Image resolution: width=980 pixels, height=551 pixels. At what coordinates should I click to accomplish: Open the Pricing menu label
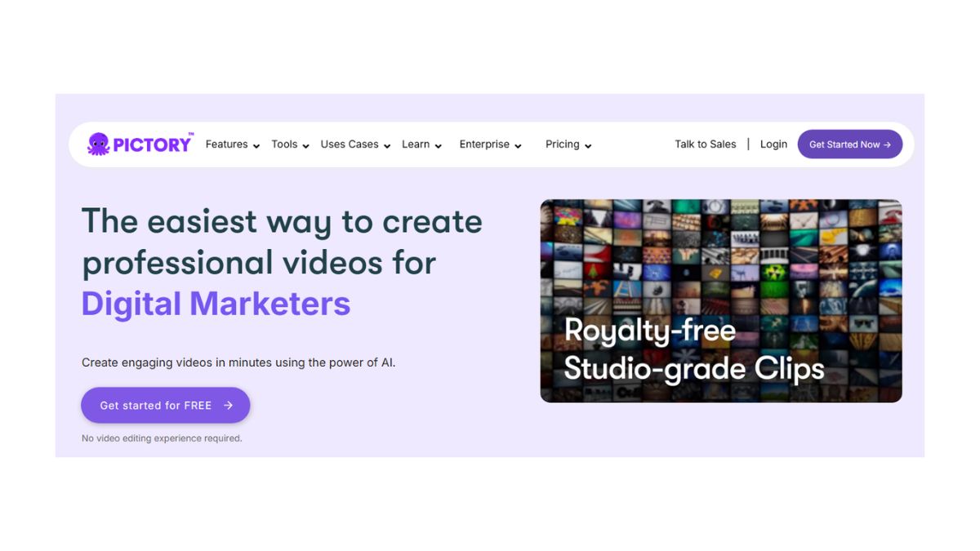coord(563,144)
